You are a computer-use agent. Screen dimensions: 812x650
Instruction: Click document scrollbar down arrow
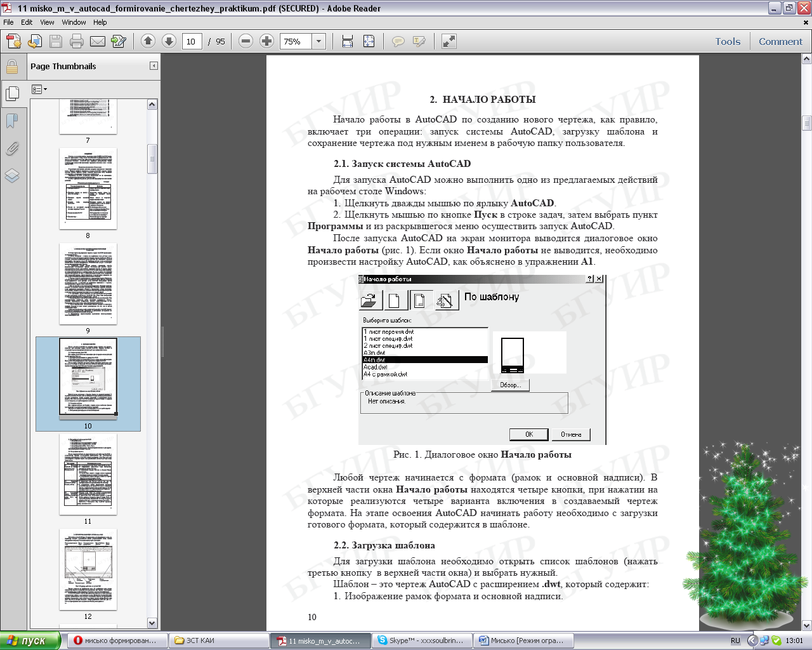coord(806,625)
